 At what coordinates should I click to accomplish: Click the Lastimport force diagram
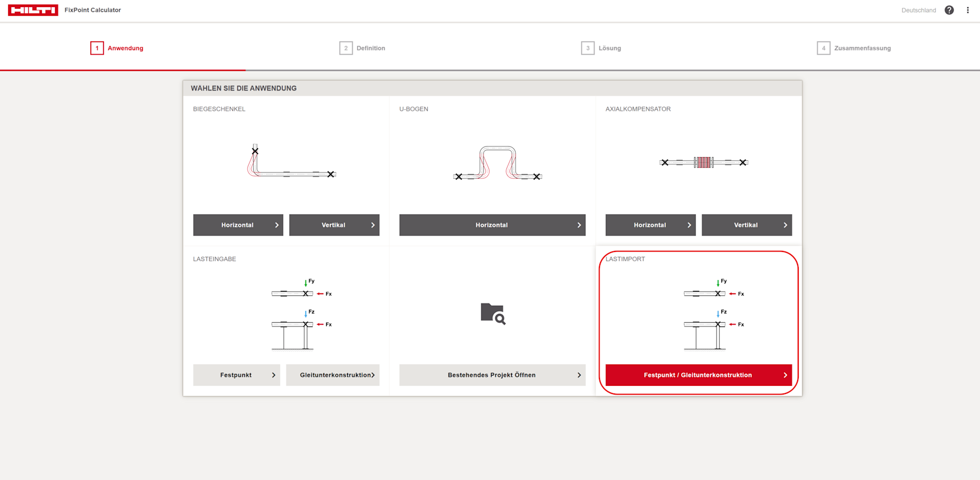pyautogui.click(x=714, y=314)
